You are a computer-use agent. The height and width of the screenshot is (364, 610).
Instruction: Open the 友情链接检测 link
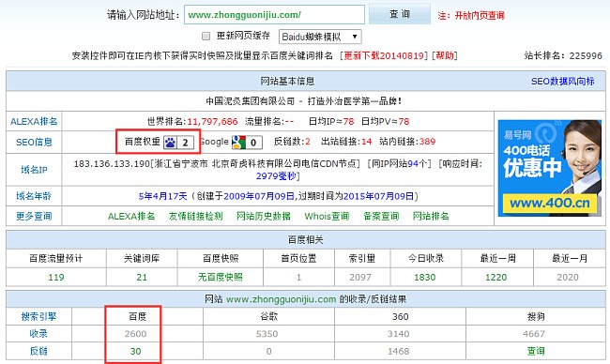(x=196, y=216)
